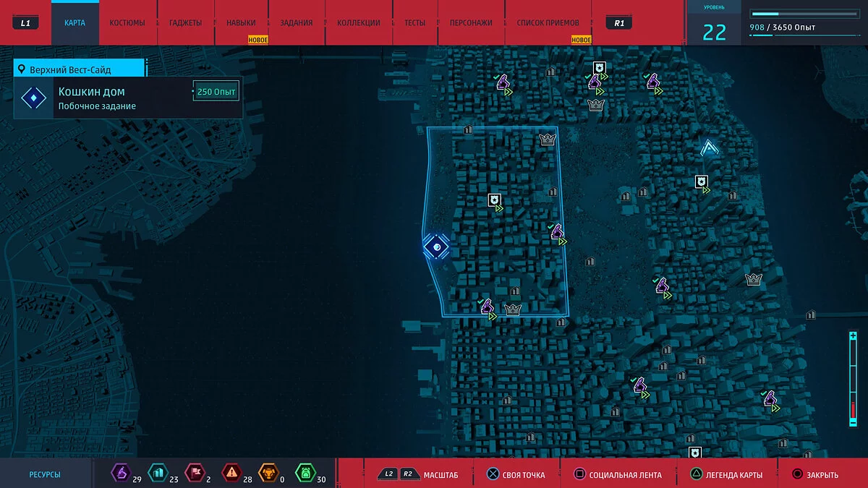Select backpack icon next to the bottom crown
The width and height of the screenshot is (868, 488).
click(x=487, y=307)
